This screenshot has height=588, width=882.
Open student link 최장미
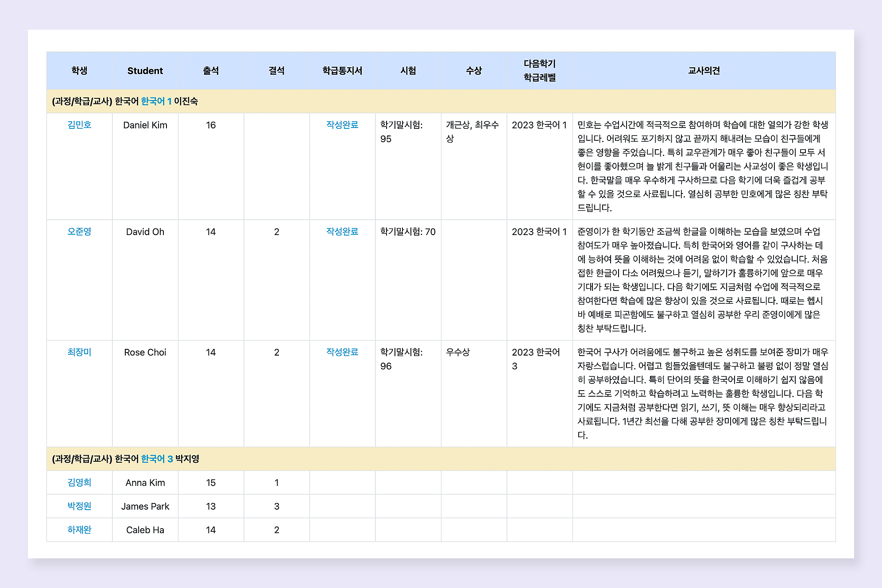pos(79,352)
